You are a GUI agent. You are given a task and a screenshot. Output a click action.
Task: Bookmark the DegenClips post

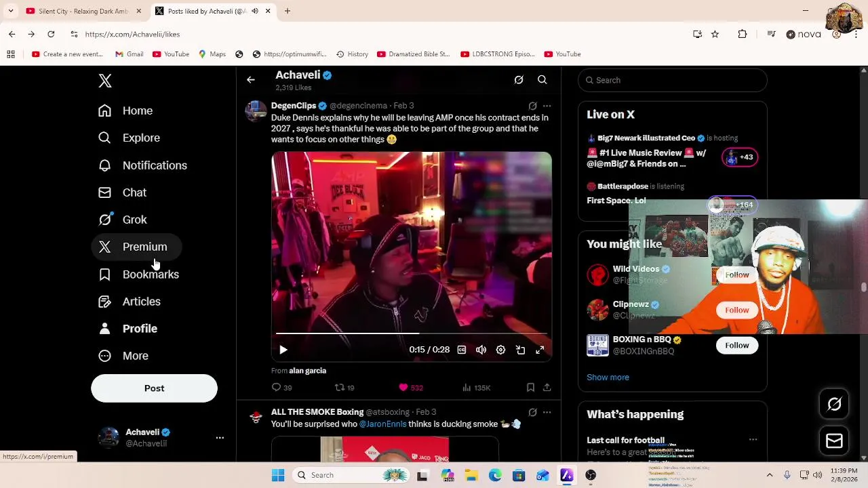530,388
